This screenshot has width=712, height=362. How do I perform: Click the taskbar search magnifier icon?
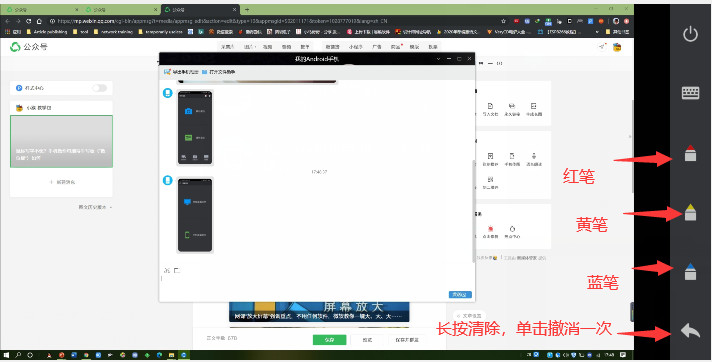click(x=18, y=355)
